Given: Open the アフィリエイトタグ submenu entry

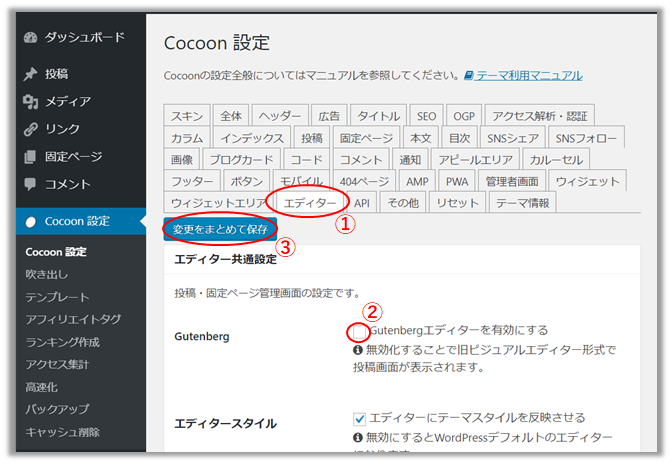Looking at the screenshot, I should pyautogui.click(x=73, y=319).
